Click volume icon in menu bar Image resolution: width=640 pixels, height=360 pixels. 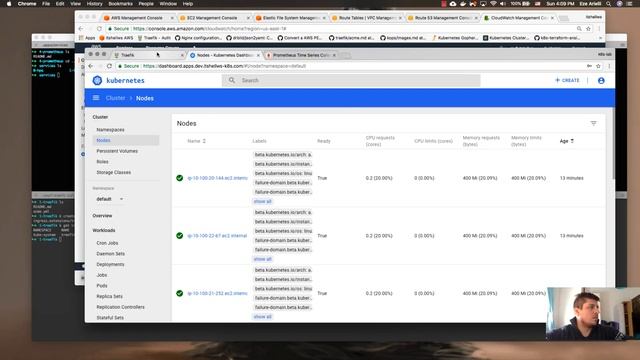coord(502,4)
